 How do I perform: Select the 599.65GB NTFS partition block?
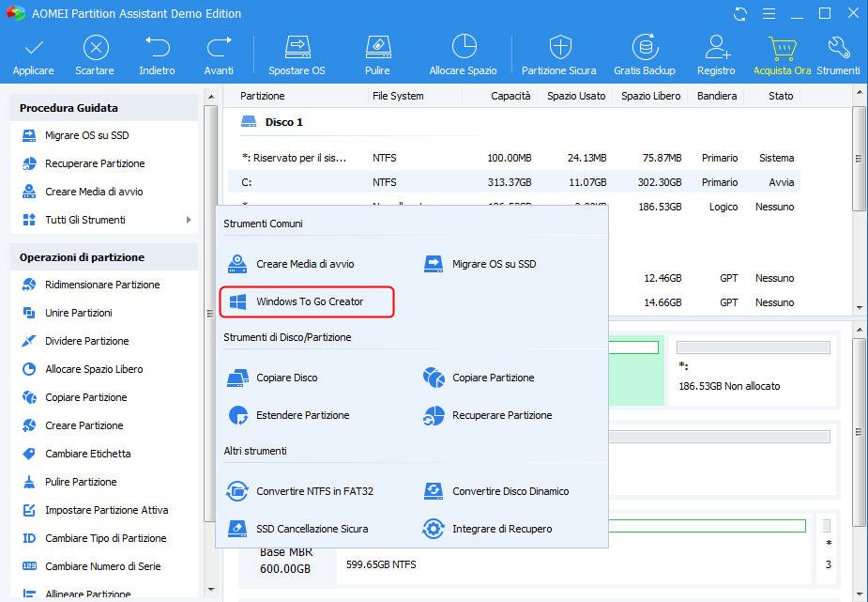tap(575, 550)
